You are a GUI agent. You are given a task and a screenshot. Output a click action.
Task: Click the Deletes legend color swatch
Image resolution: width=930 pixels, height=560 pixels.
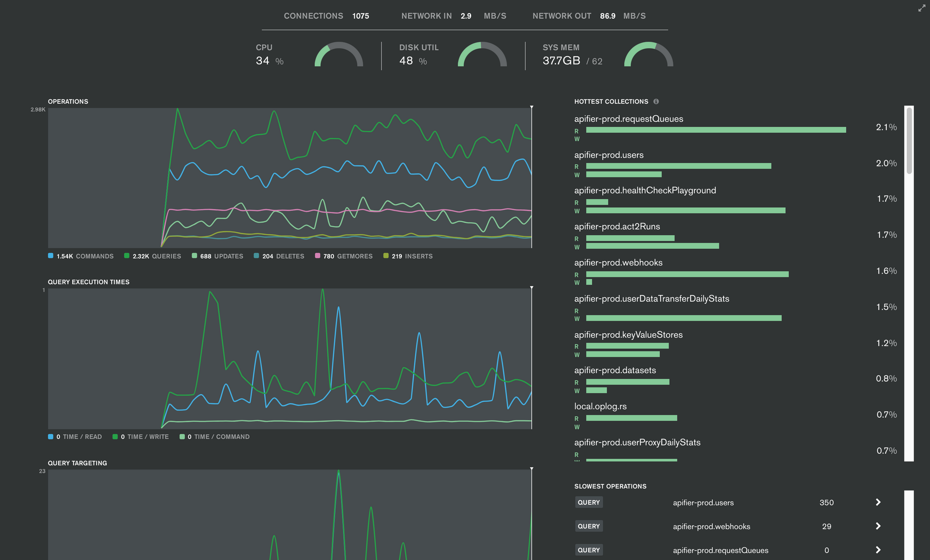[256, 256]
